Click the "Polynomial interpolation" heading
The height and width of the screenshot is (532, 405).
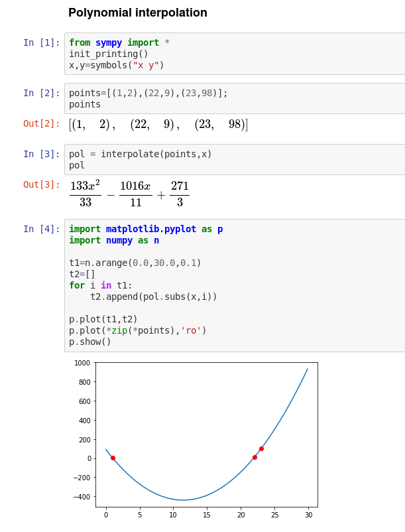(x=137, y=13)
